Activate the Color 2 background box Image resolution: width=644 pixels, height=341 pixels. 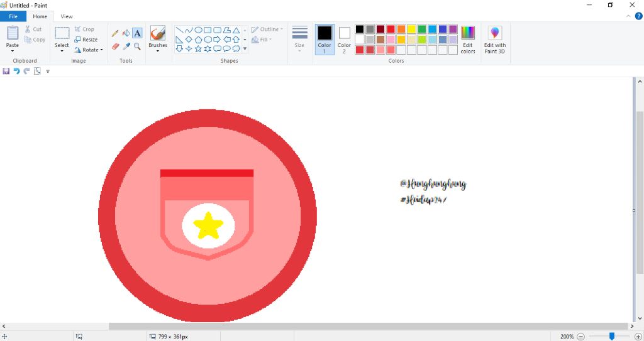(344, 40)
